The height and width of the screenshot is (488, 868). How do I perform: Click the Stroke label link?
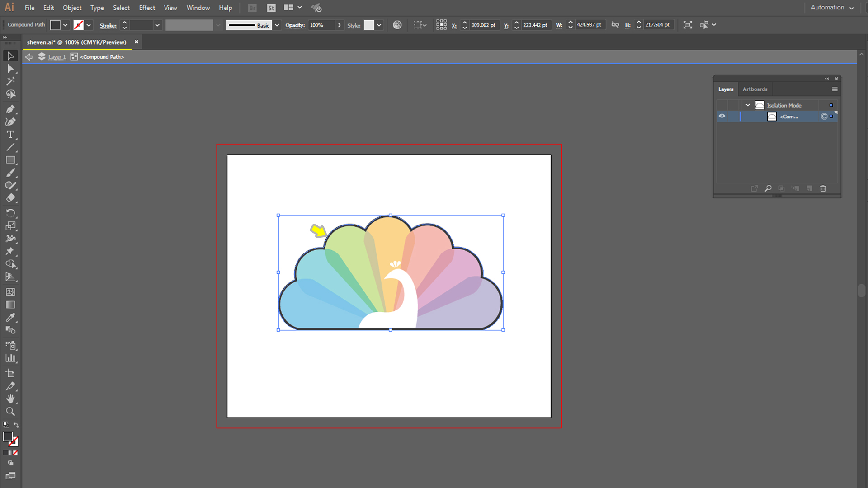click(x=108, y=26)
